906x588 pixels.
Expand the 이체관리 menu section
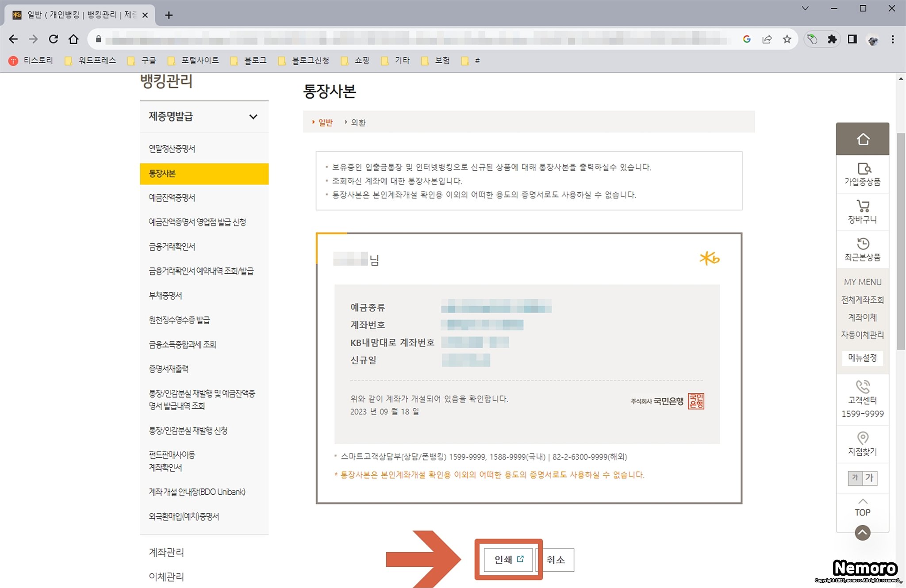[x=166, y=577]
